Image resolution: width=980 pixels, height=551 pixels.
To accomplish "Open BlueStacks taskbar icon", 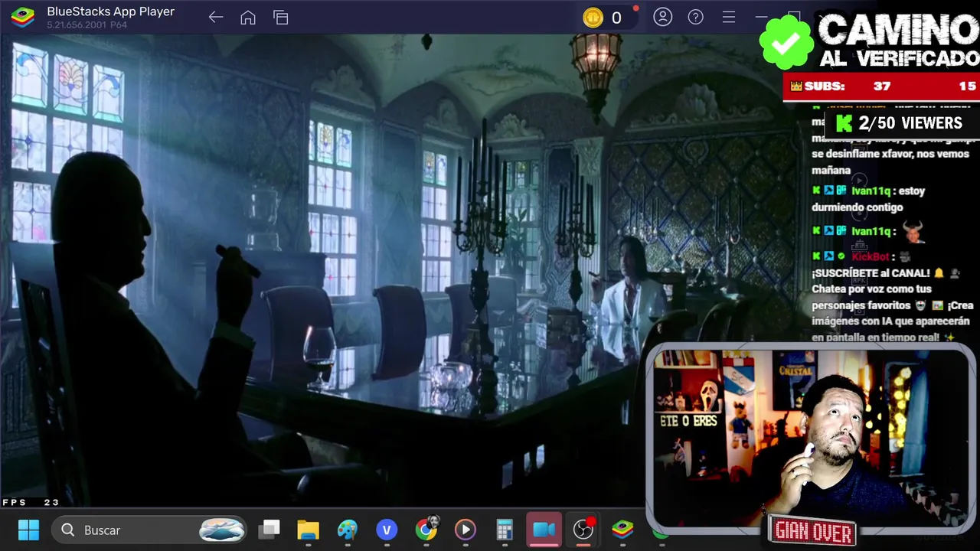I will 622,530.
